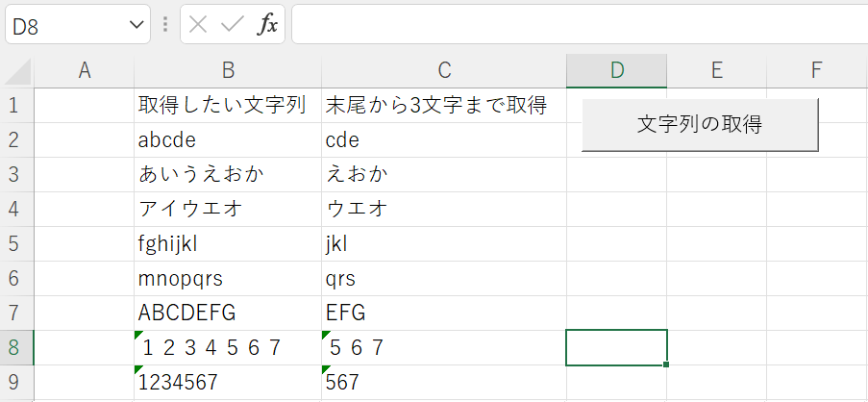Click into the formula bar input field
868x402 pixels.
click(577, 25)
